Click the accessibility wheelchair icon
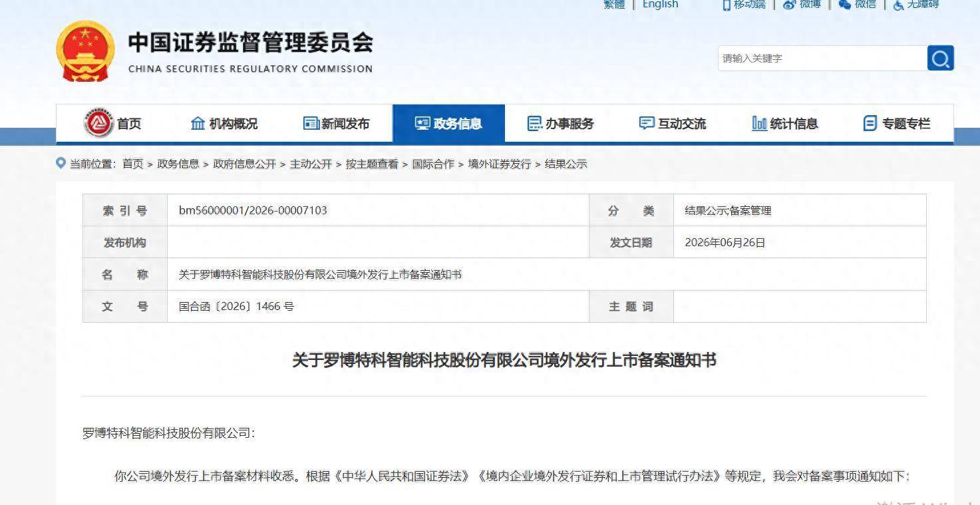The height and width of the screenshot is (505, 980). (x=899, y=5)
